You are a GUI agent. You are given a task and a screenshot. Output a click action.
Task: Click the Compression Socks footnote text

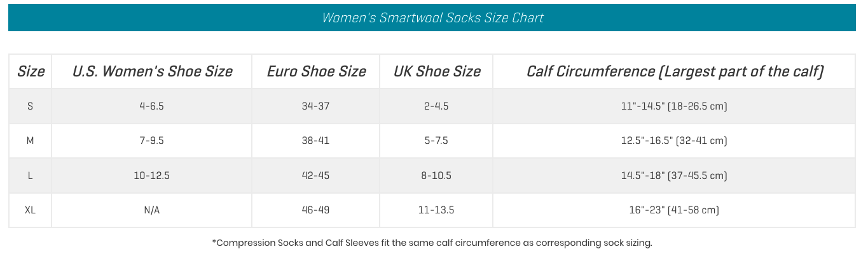pyautogui.click(x=432, y=243)
